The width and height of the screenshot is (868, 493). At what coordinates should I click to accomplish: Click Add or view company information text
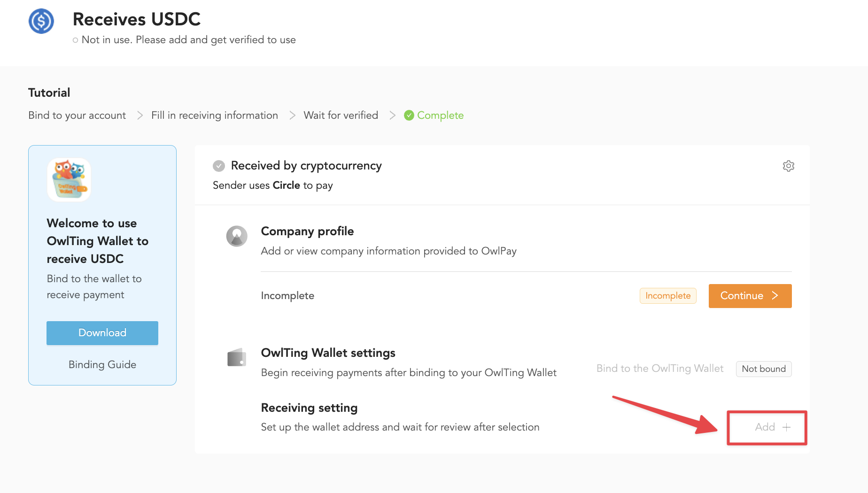(x=389, y=251)
